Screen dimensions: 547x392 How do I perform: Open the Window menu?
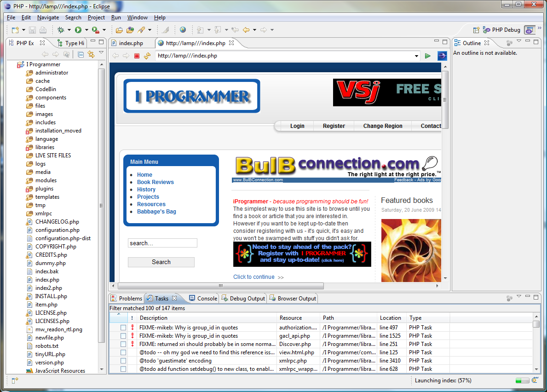[x=138, y=17]
